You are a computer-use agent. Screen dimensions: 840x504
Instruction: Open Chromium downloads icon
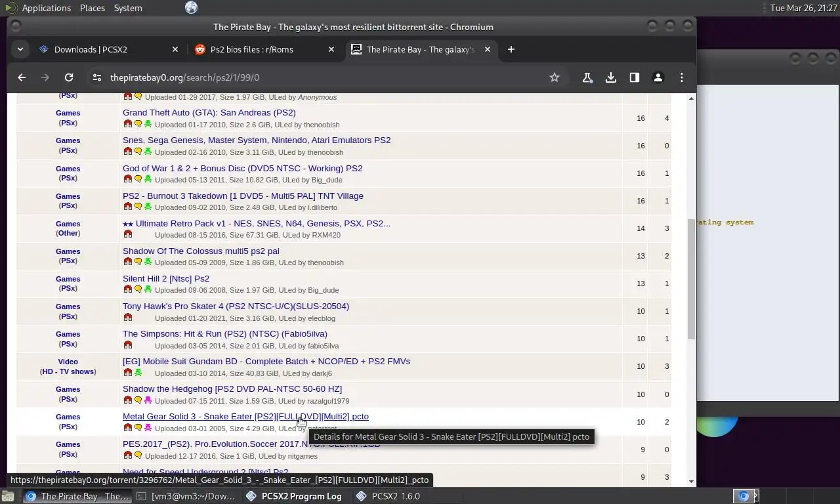611,77
